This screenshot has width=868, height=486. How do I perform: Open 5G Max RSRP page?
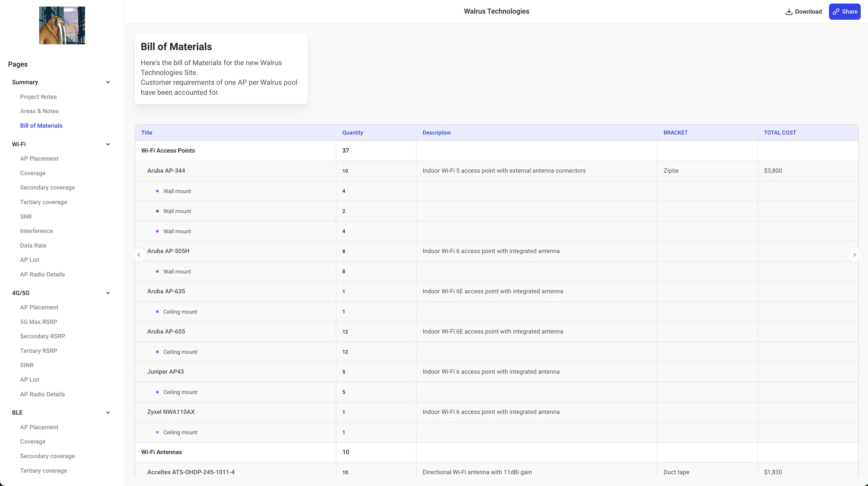tap(39, 322)
